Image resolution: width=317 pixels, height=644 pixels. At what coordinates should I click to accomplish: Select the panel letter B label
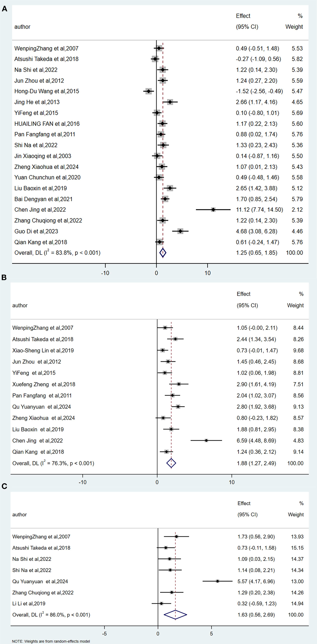(x=4, y=277)
